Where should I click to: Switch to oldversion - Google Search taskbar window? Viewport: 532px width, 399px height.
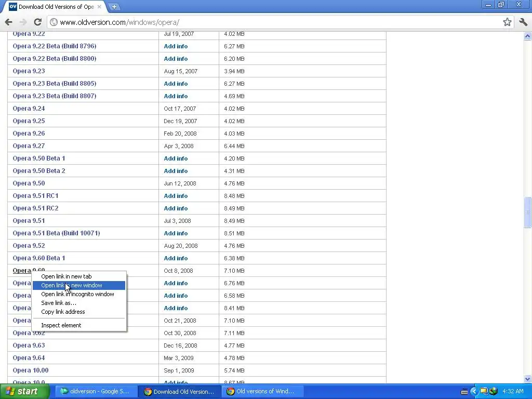pyautogui.click(x=96, y=391)
